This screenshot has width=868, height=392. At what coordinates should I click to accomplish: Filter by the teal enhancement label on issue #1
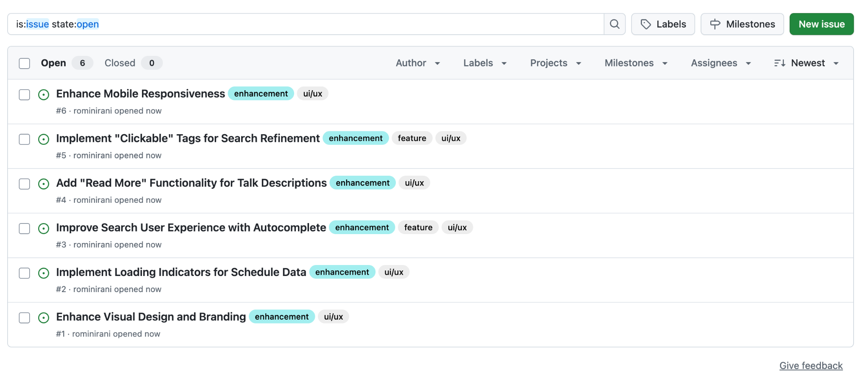point(281,317)
